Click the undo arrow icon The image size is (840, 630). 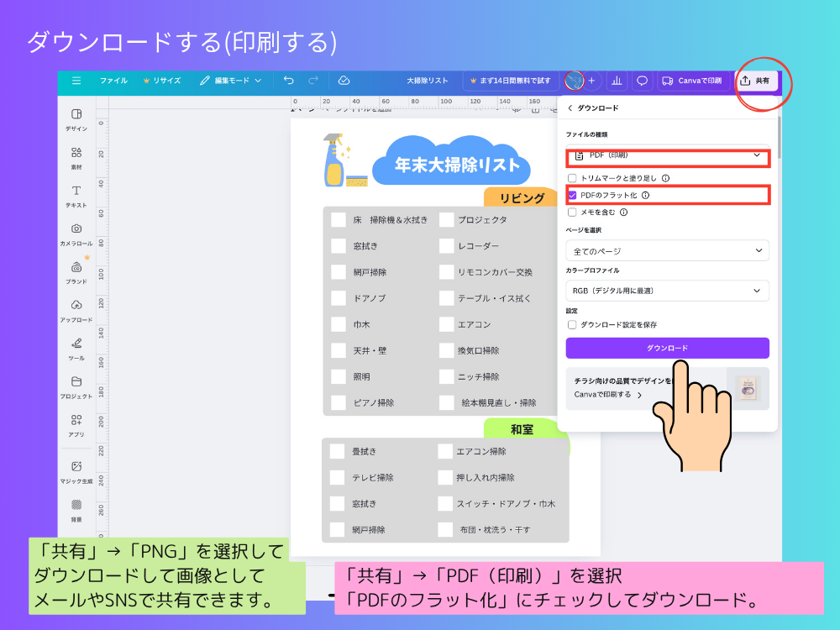pos(289,81)
